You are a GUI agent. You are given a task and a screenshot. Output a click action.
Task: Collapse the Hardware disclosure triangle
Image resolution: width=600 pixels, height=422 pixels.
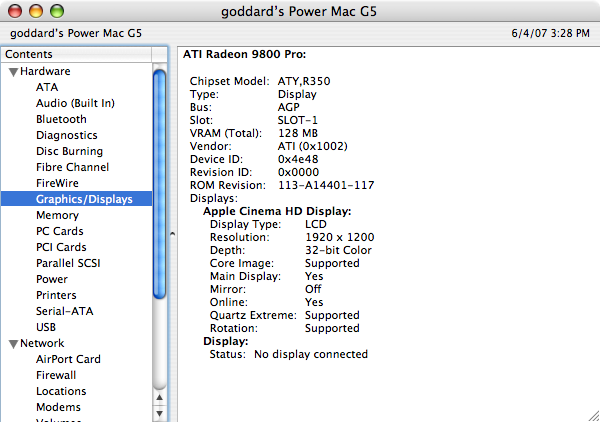tap(13, 72)
